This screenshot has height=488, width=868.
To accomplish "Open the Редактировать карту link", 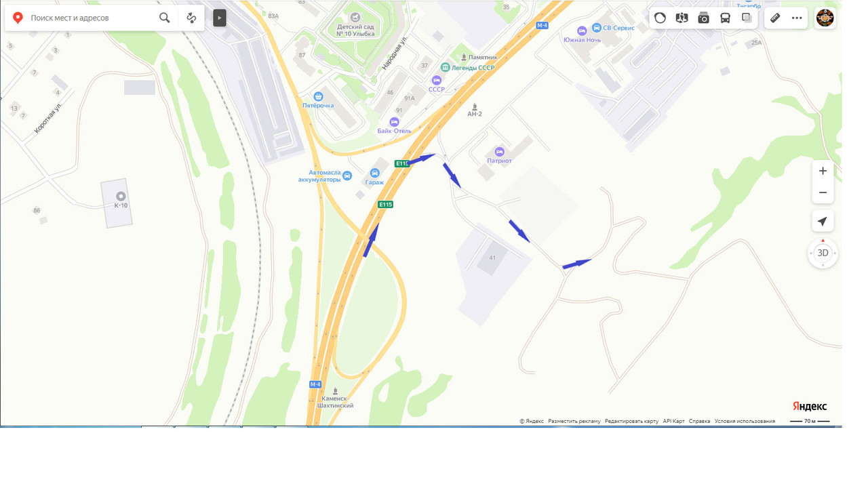I will point(631,421).
